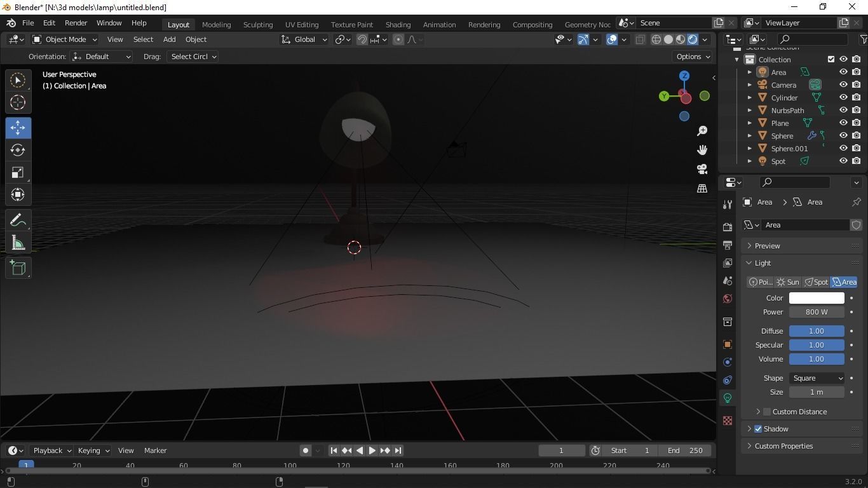The width and height of the screenshot is (868, 488).
Task: Hide the Cylinder object in viewport
Action: click(x=843, y=97)
